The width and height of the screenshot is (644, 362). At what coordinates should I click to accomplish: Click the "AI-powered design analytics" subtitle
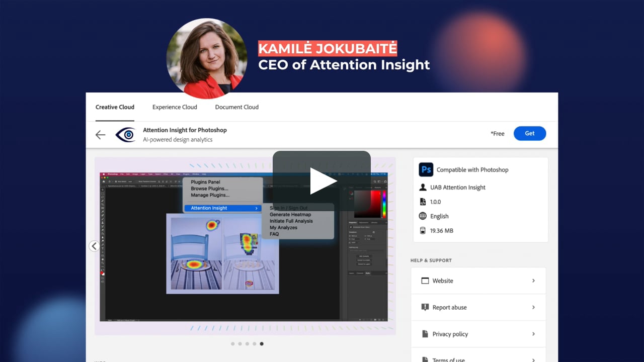[178, 140]
